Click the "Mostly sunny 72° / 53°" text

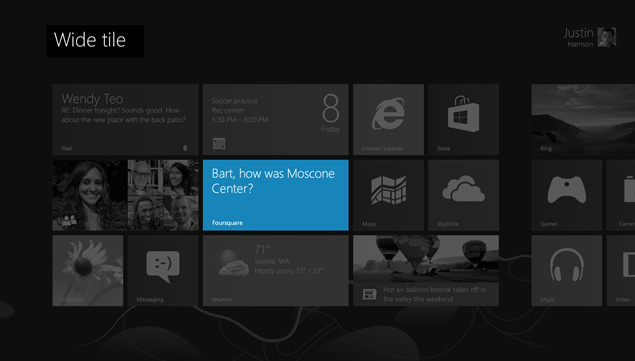point(288,271)
